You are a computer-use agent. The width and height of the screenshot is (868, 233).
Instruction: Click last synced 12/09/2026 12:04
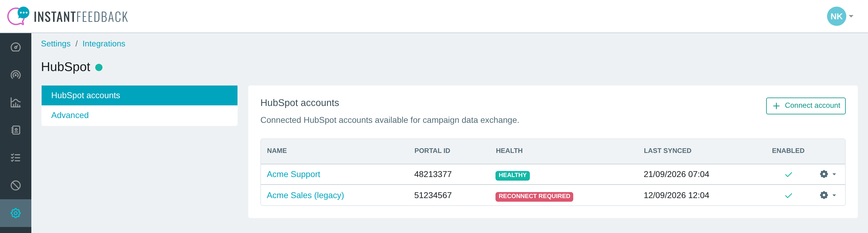676,195
